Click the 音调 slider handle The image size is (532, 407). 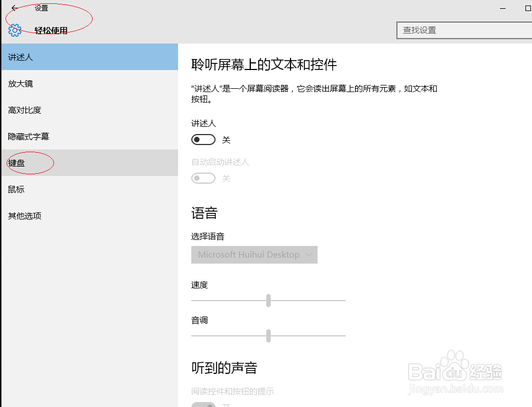(x=268, y=336)
